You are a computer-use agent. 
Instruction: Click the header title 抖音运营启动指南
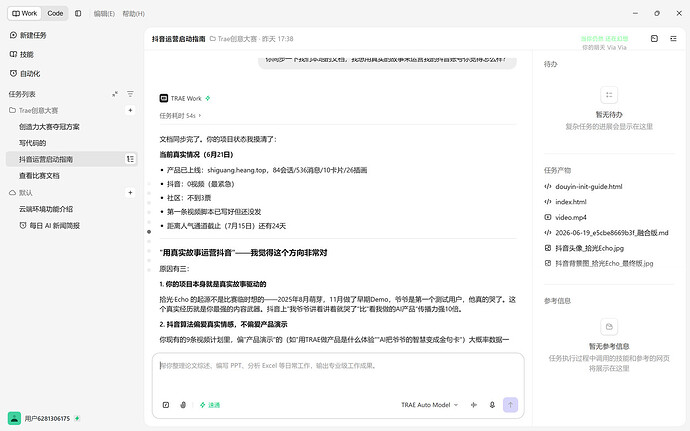point(179,39)
